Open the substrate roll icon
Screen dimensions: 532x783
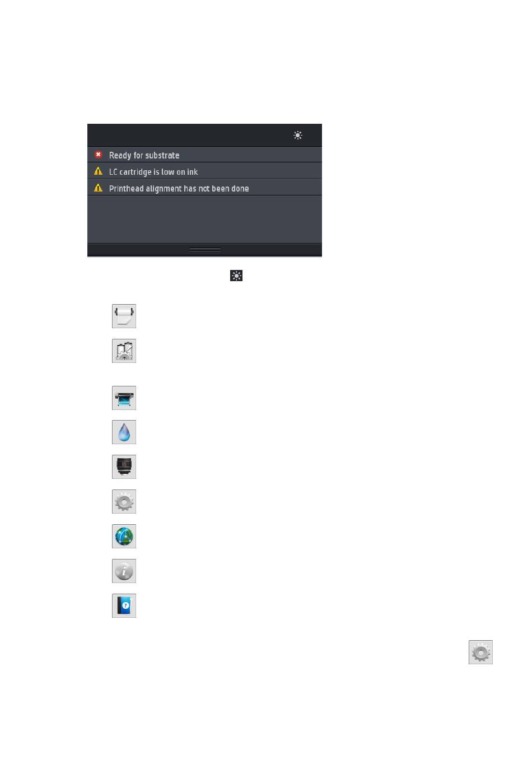124,316
